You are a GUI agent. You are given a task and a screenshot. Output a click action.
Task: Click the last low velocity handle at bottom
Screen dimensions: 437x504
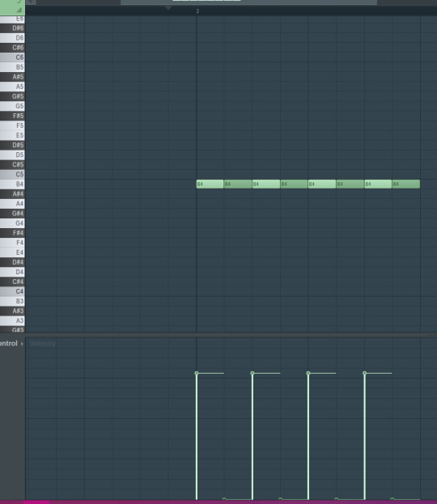pyautogui.click(x=392, y=499)
